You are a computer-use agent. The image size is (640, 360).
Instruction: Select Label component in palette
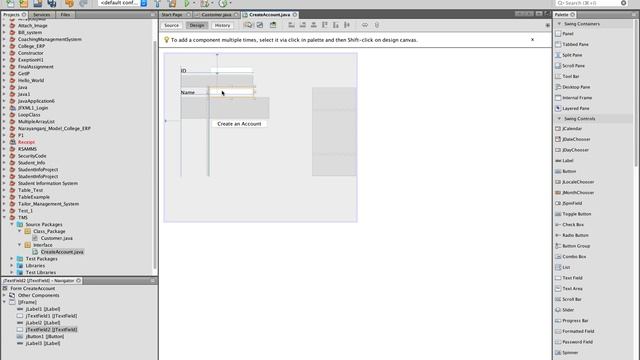point(568,161)
